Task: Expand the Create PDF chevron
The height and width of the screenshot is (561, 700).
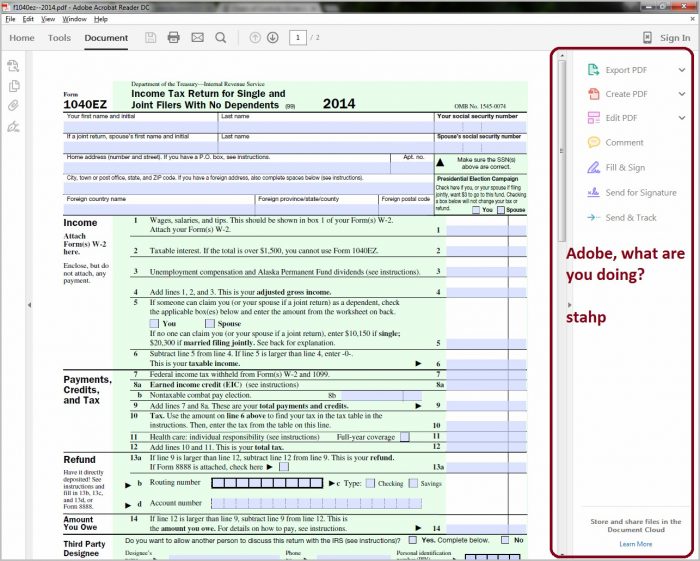Action: tap(682, 94)
